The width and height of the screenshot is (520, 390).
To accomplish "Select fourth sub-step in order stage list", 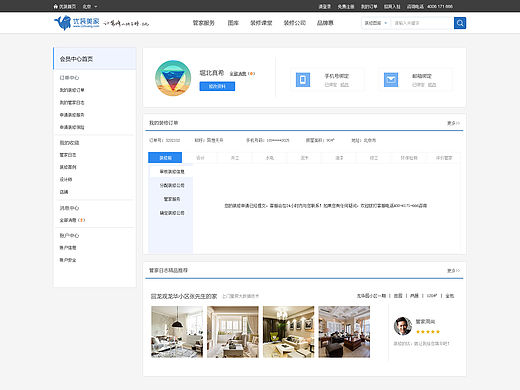I will pos(172,213).
